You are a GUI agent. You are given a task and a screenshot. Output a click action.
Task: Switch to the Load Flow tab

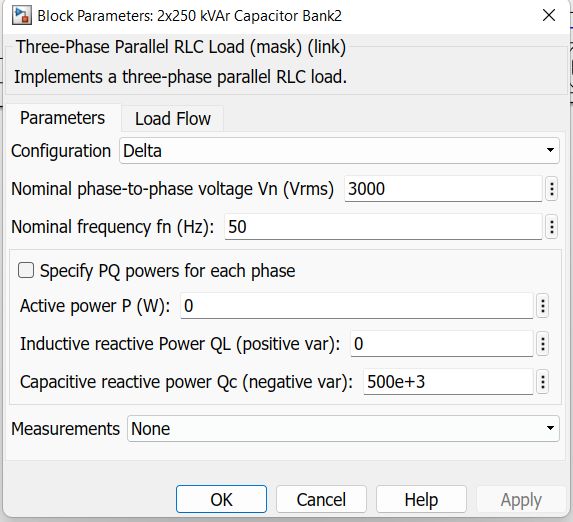pyautogui.click(x=172, y=119)
